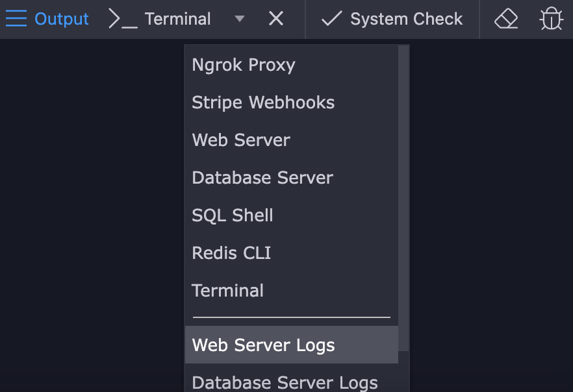Open SQL Shell from the dropdown
Viewport: 573px width, 392px height.
coord(233,215)
